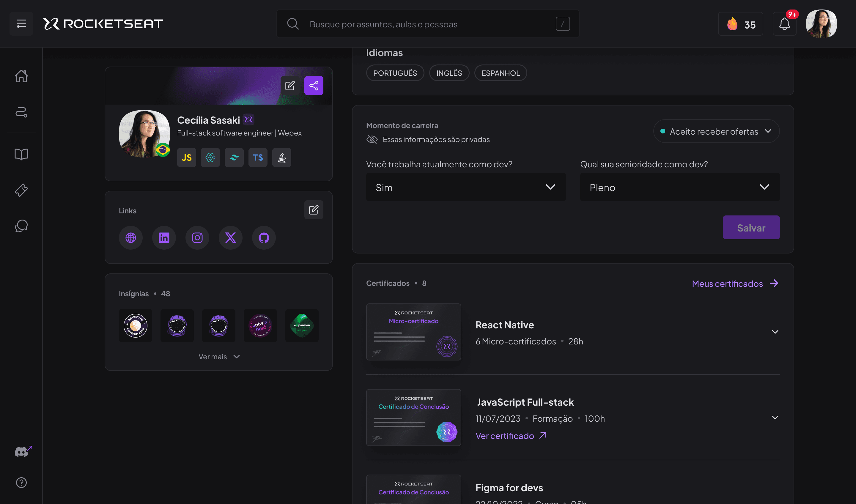Expand the React Native certificate row
The height and width of the screenshot is (504, 856).
[x=775, y=332]
